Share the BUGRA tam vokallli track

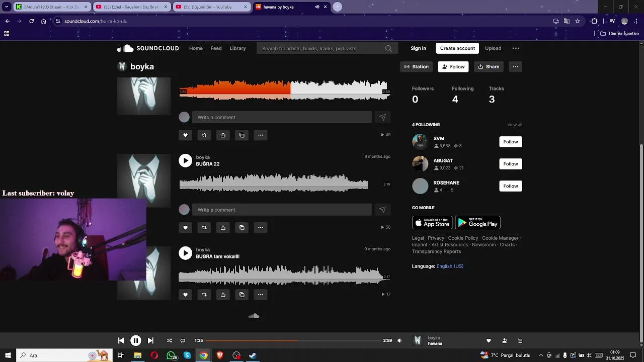click(x=223, y=295)
